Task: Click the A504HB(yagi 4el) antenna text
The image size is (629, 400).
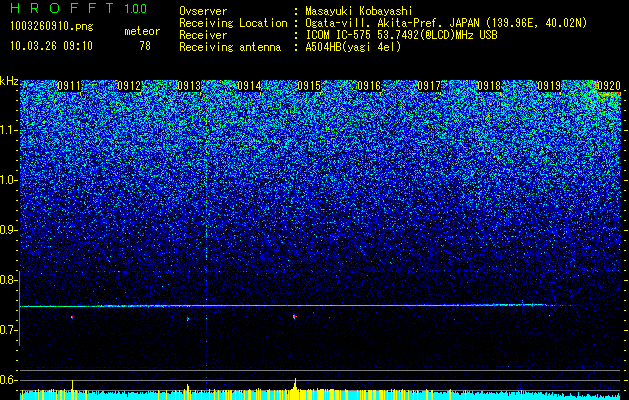Action: [353, 47]
